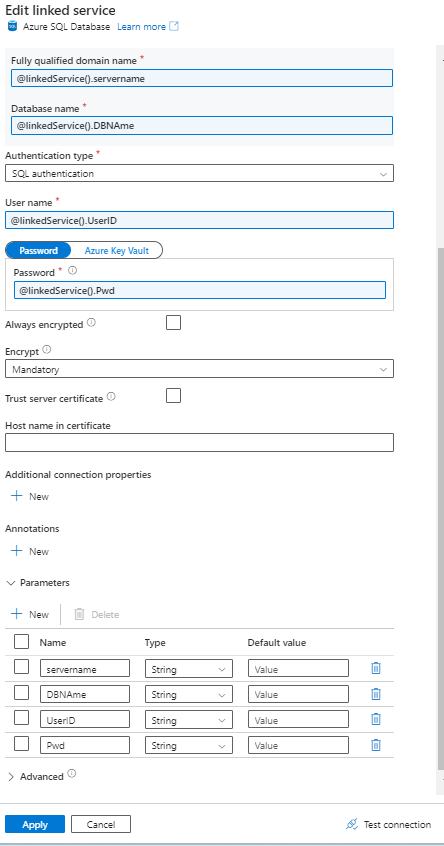Open Encrypt Mandatory dropdown
The height and width of the screenshot is (846, 444).
[199, 370]
